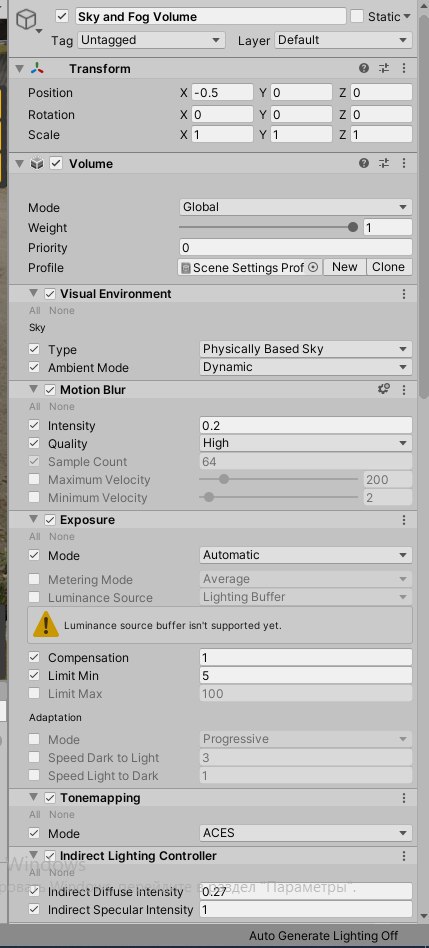Open Motion Blur additional properties gear
The image size is (429, 948).
[x=384, y=389]
